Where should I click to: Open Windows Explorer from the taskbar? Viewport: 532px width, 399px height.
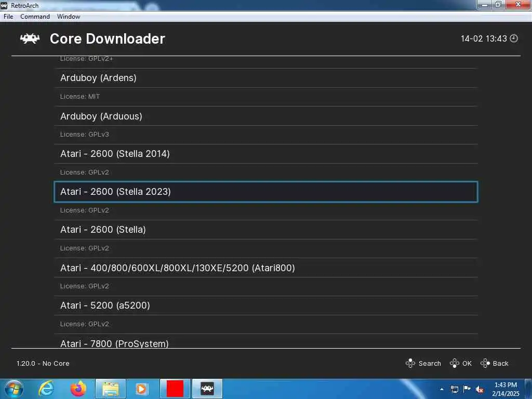point(111,389)
